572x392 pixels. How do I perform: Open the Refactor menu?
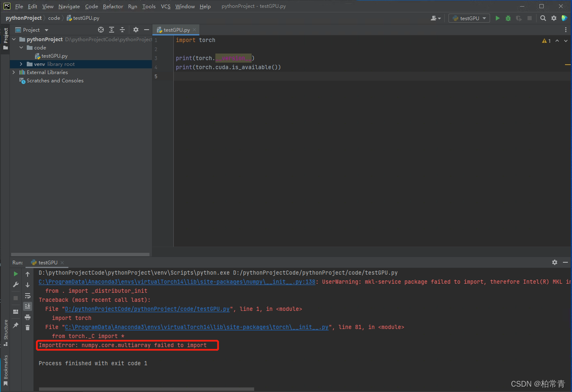pos(113,6)
